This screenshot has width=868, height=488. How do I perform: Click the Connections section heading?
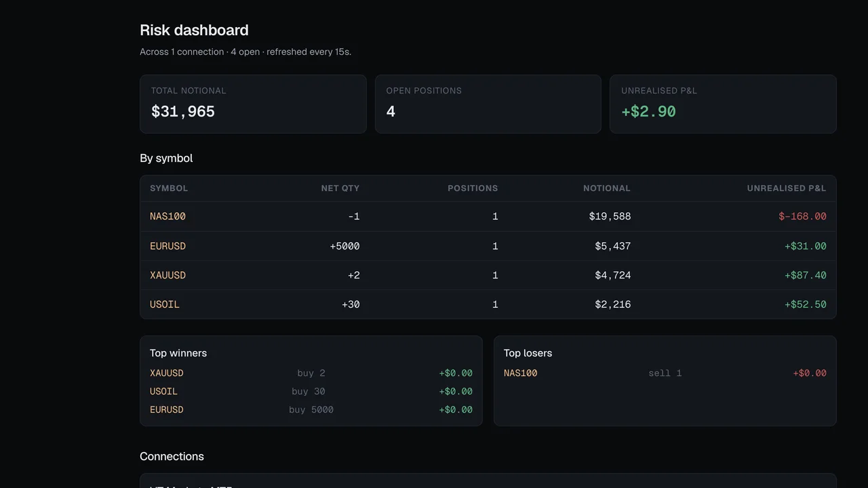tap(172, 456)
